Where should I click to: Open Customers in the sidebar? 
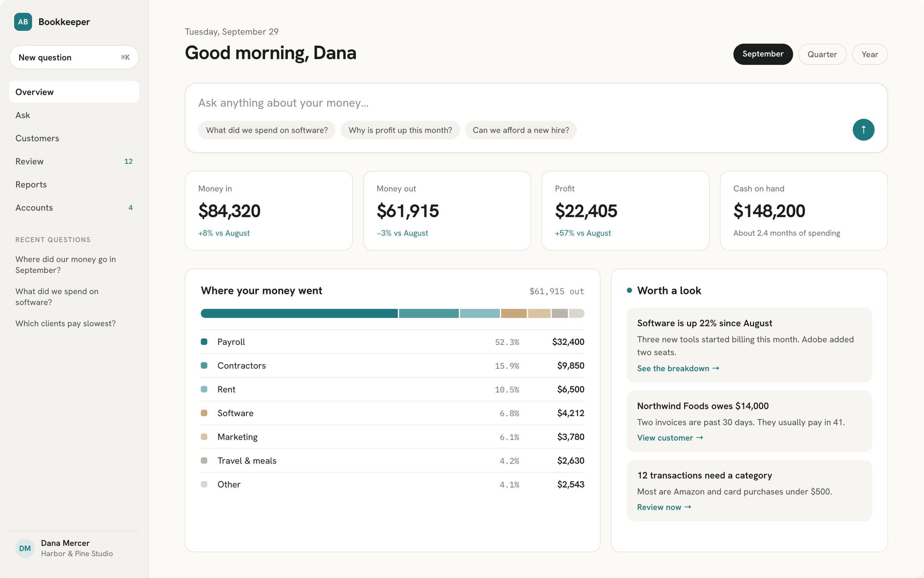pyautogui.click(x=74, y=138)
